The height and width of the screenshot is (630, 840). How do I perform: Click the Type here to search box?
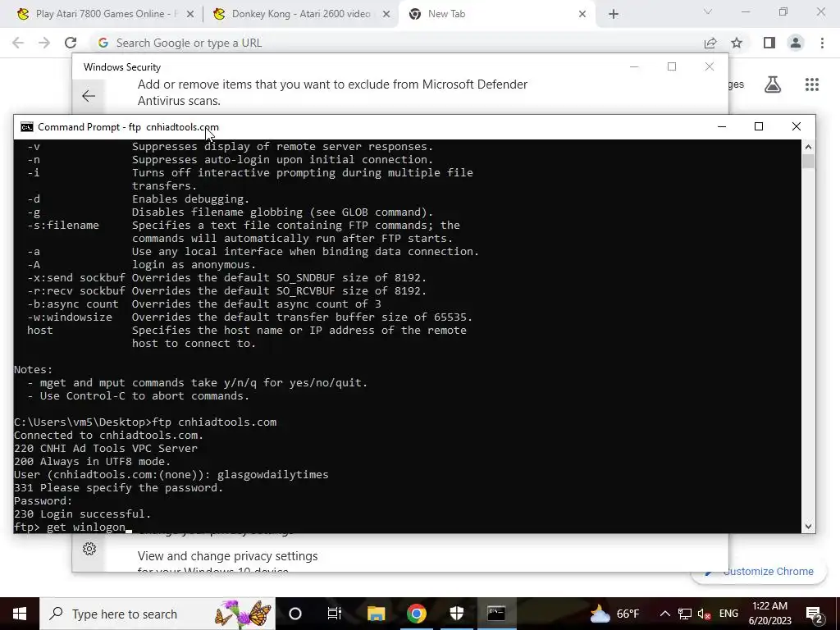pyautogui.click(x=157, y=614)
